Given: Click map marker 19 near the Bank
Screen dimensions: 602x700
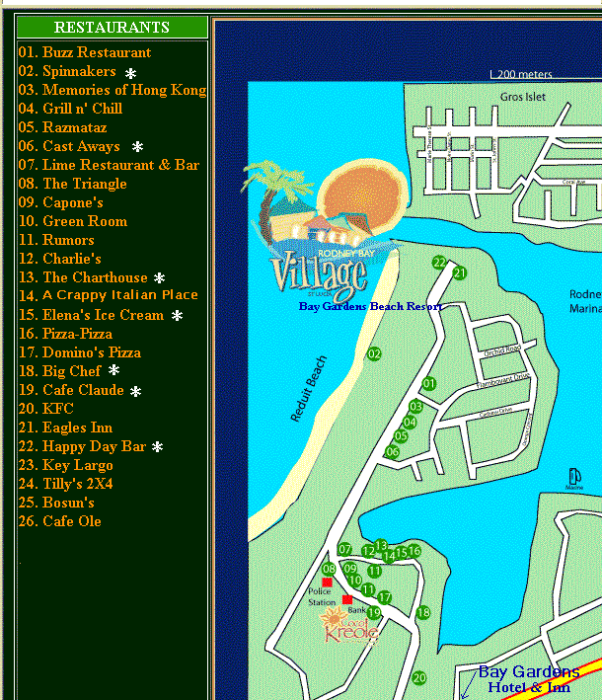Looking at the screenshot, I should (374, 613).
